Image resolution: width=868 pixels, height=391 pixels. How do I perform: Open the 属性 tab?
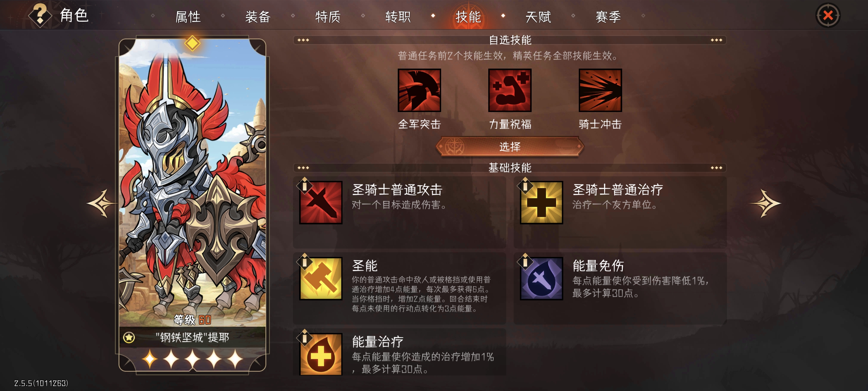188,16
